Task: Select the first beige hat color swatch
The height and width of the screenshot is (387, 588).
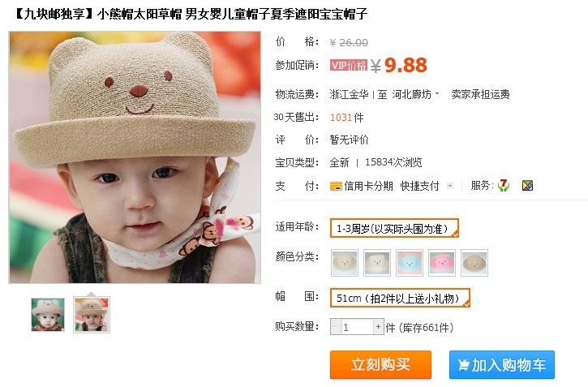Action: [344, 263]
